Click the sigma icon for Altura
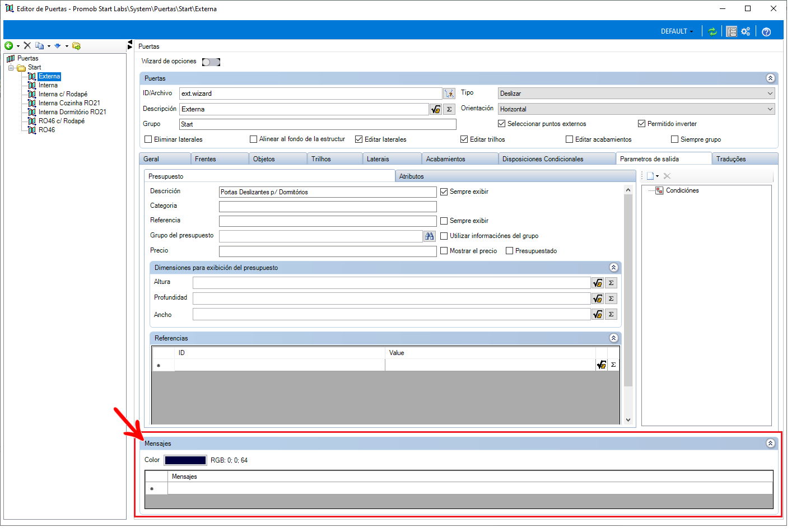 click(x=611, y=283)
